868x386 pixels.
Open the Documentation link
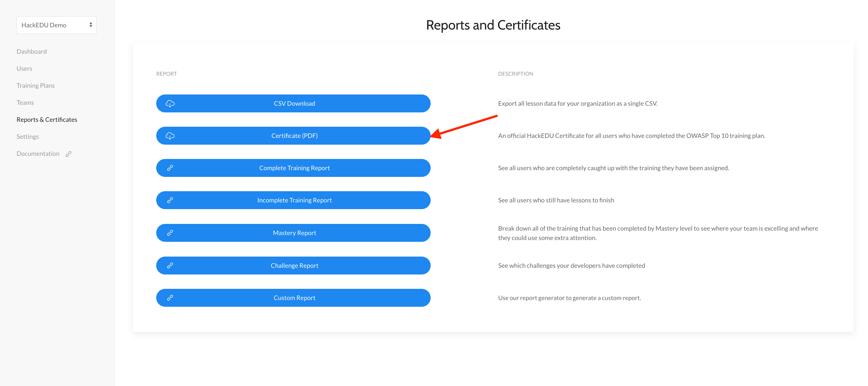point(38,154)
